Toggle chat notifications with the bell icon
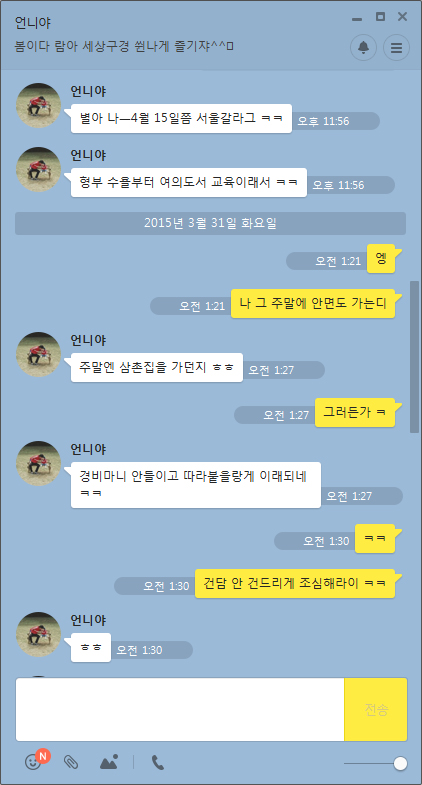The image size is (422, 785). (363, 48)
